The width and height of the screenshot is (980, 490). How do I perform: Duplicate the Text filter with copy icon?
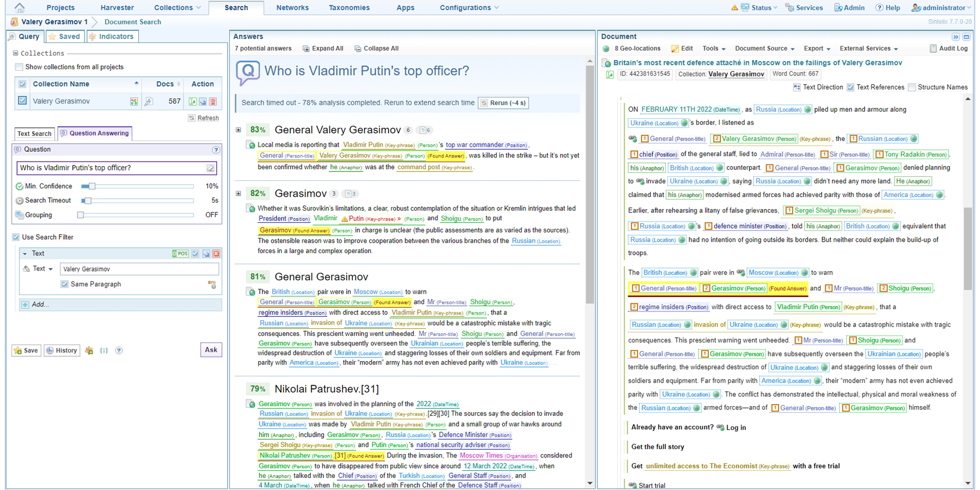pyautogui.click(x=206, y=254)
